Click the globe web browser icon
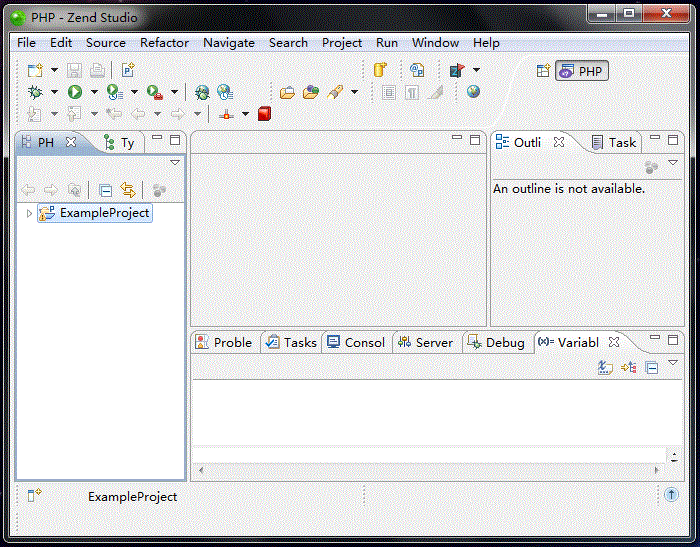Viewport: 700px width, 547px height. (473, 92)
